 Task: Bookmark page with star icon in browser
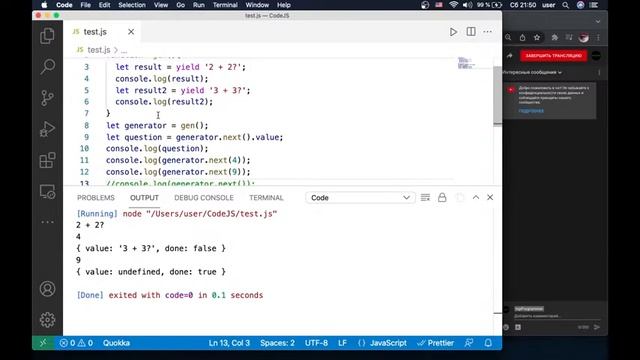[537, 38]
